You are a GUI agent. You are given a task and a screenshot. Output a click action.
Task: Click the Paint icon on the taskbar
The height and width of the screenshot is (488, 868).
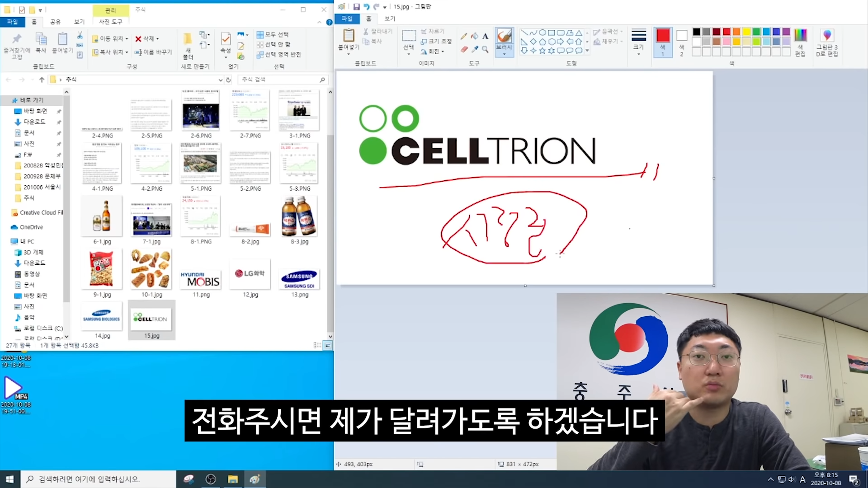[255, 479]
